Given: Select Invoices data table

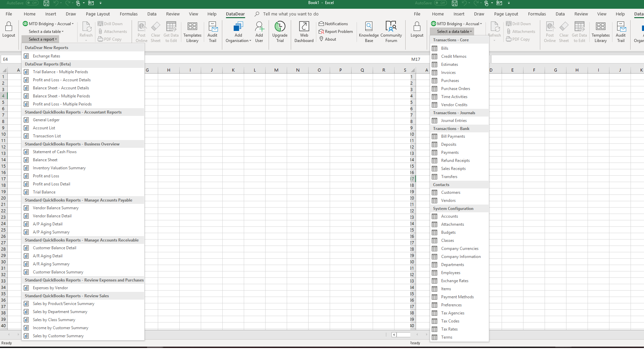Looking at the screenshot, I should [x=459, y=73].
